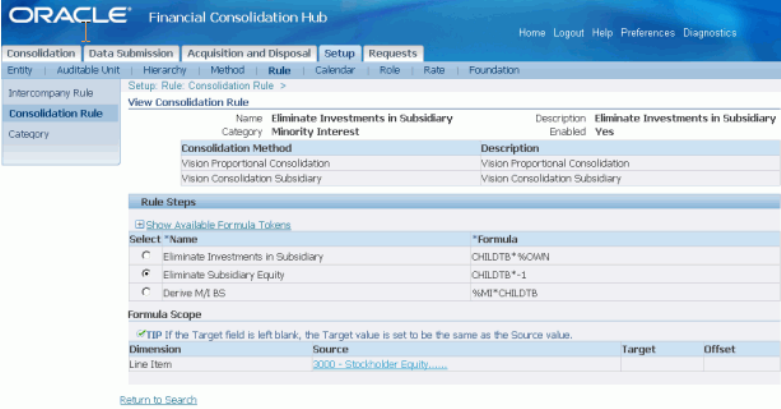Select Category in side menu
The width and height of the screenshot is (781, 409).
click(28, 134)
